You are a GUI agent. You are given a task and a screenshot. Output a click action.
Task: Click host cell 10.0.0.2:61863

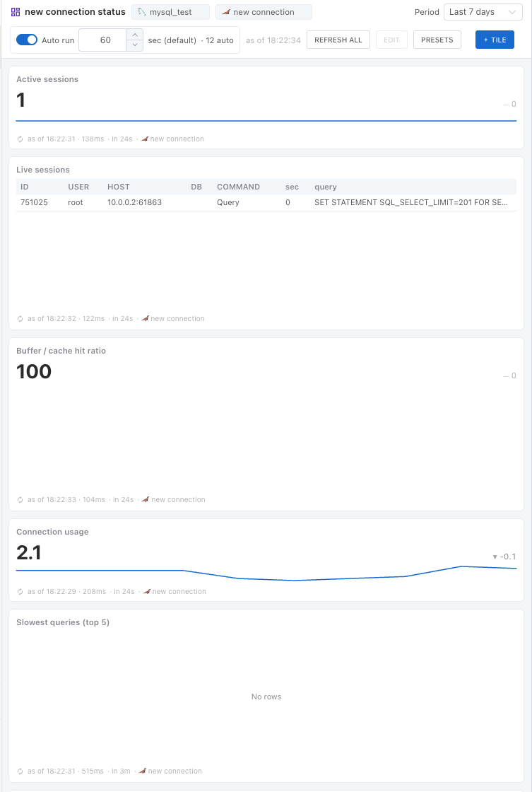click(x=135, y=202)
